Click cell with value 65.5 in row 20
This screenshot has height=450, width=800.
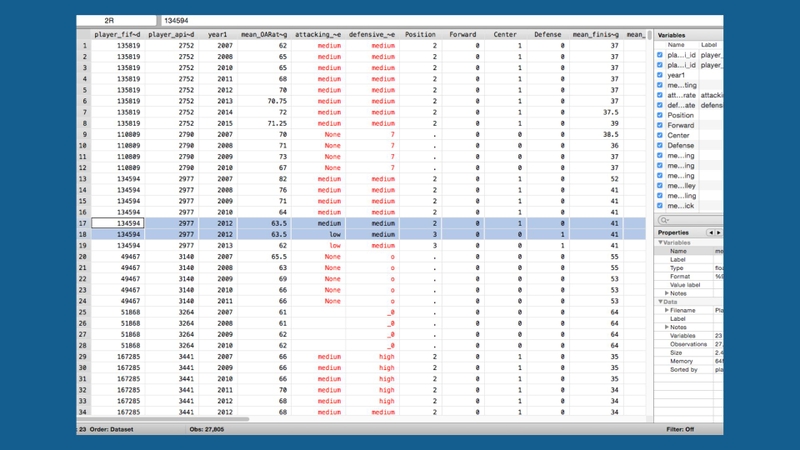point(264,257)
